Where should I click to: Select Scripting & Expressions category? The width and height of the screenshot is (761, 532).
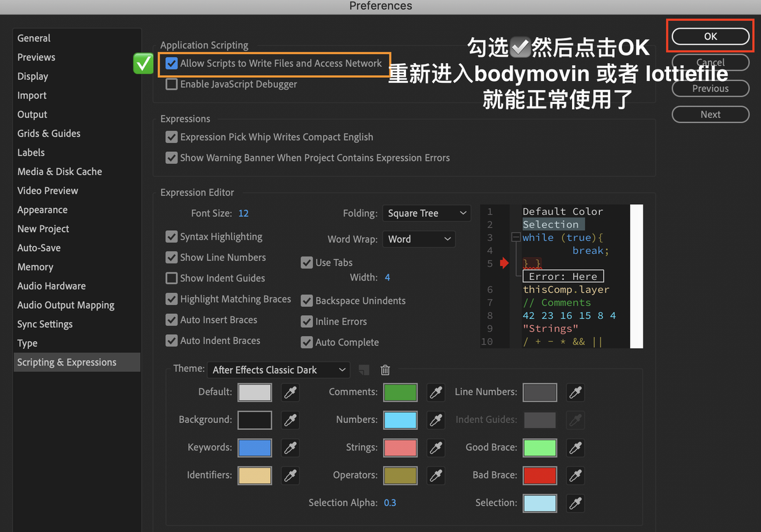click(77, 362)
